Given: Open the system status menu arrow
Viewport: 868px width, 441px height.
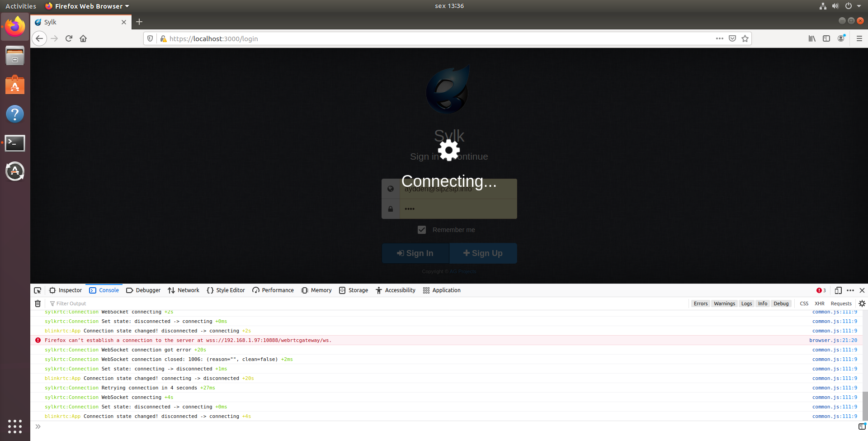Looking at the screenshot, I should point(859,6).
